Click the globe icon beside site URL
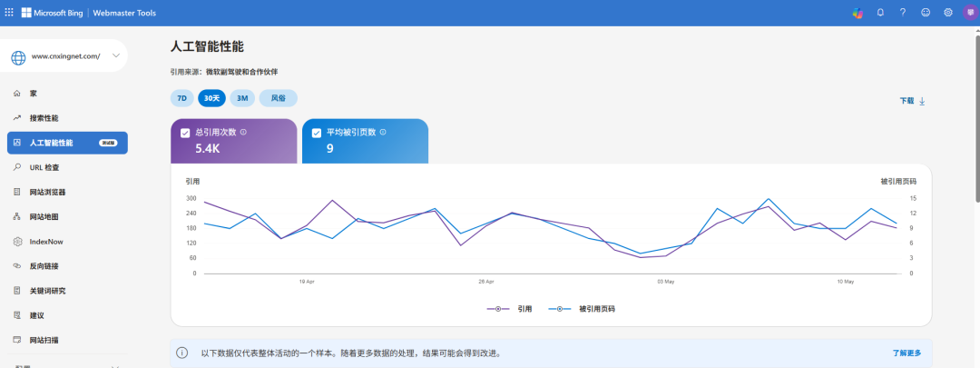This screenshot has width=980, height=368. 18,57
